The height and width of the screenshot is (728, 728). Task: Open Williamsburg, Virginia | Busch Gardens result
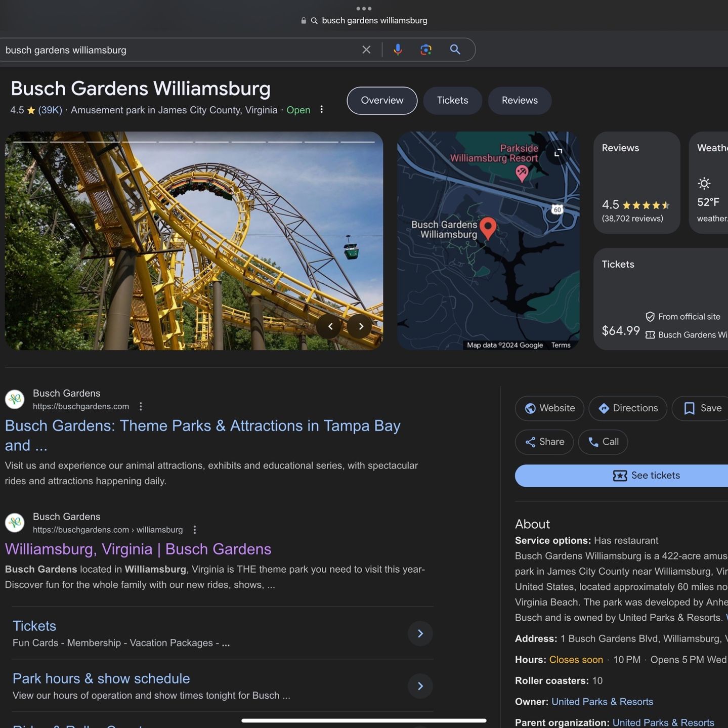[138, 549]
